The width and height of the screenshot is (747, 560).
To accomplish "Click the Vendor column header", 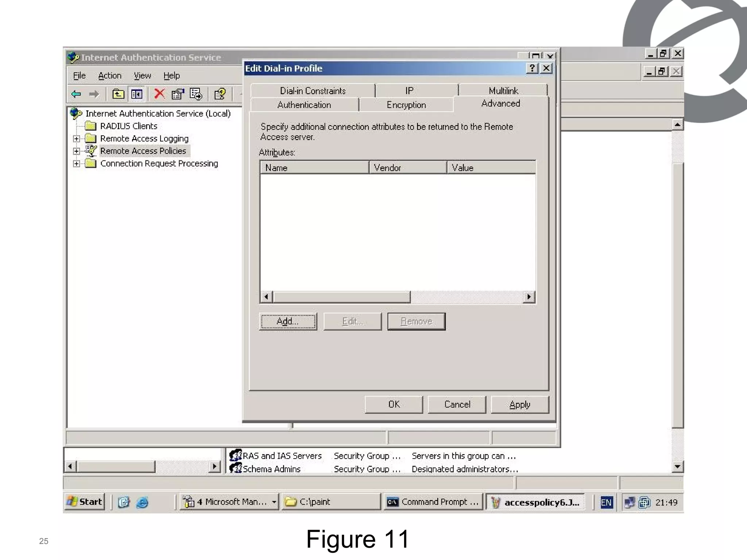I will click(x=408, y=168).
